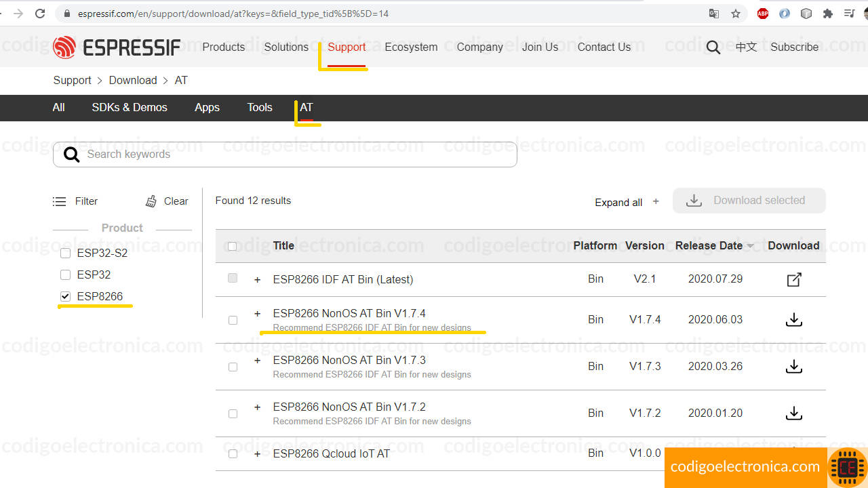The width and height of the screenshot is (868, 488).
Task: Go to Download in breadcrumb
Action: 133,80
